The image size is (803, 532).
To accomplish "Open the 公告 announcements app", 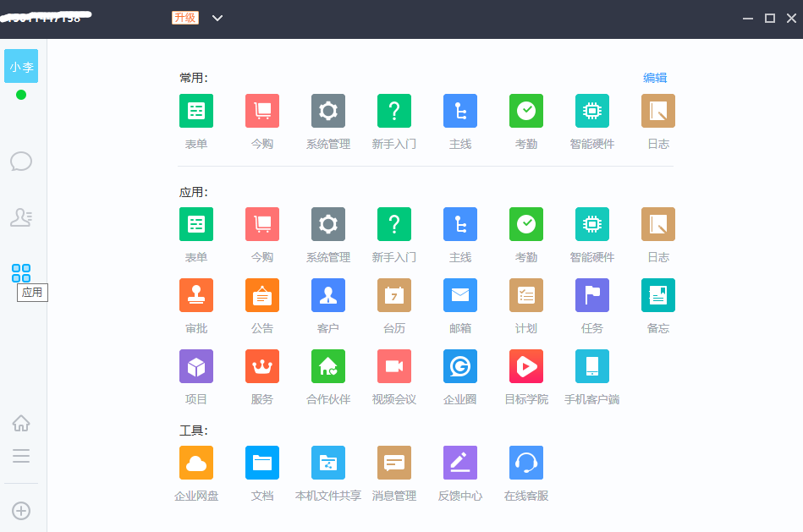I will (x=261, y=295).
